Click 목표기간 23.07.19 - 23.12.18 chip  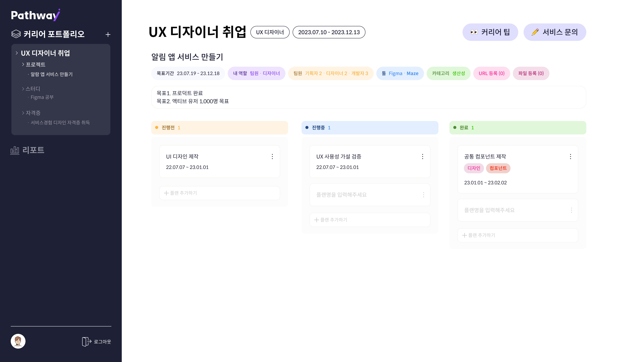[x=188, y=73]
